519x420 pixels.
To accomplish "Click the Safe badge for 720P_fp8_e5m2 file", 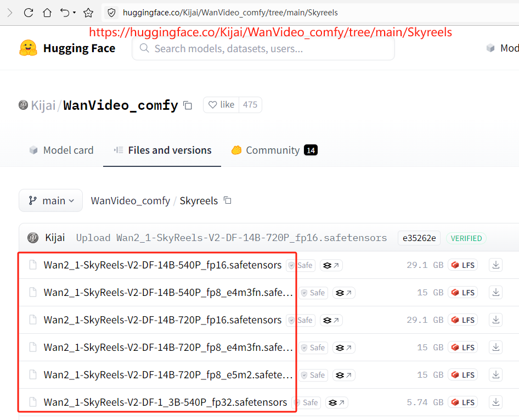I will pos(313,376).
